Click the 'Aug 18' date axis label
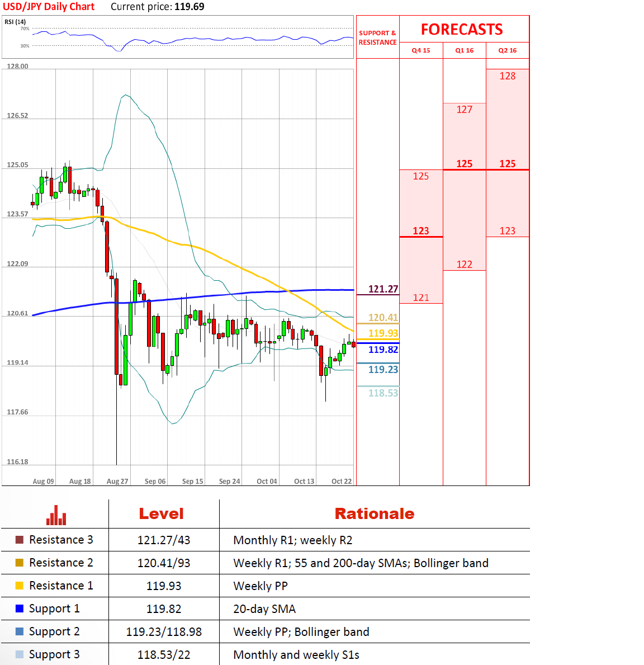Viewport: 644px width, 665px height. point(80,482)
